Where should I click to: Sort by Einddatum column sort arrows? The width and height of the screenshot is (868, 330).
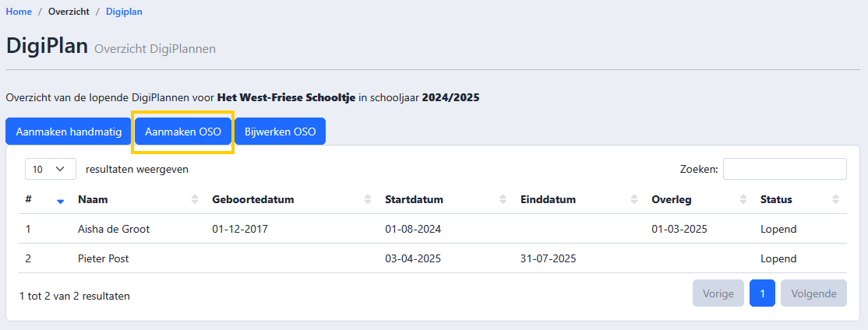634,200
